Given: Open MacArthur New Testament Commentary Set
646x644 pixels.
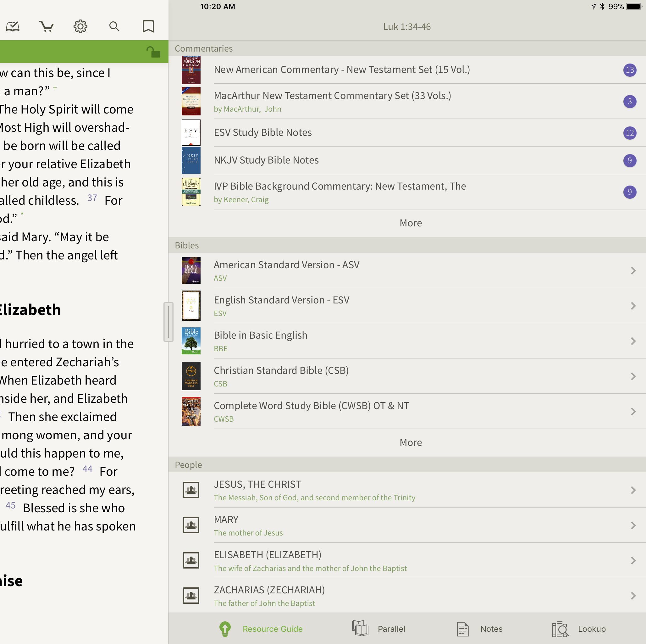Looking at the screenshot, I should pos(332,96).
